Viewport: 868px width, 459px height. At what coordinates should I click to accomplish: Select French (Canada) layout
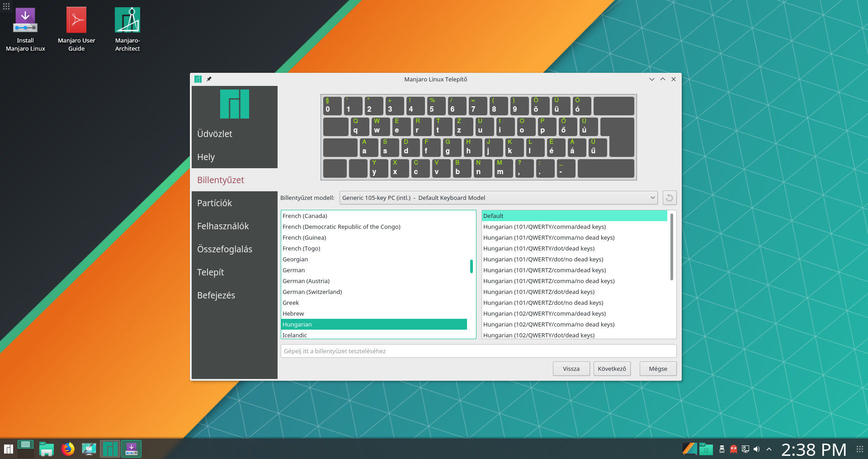(374, 216)
